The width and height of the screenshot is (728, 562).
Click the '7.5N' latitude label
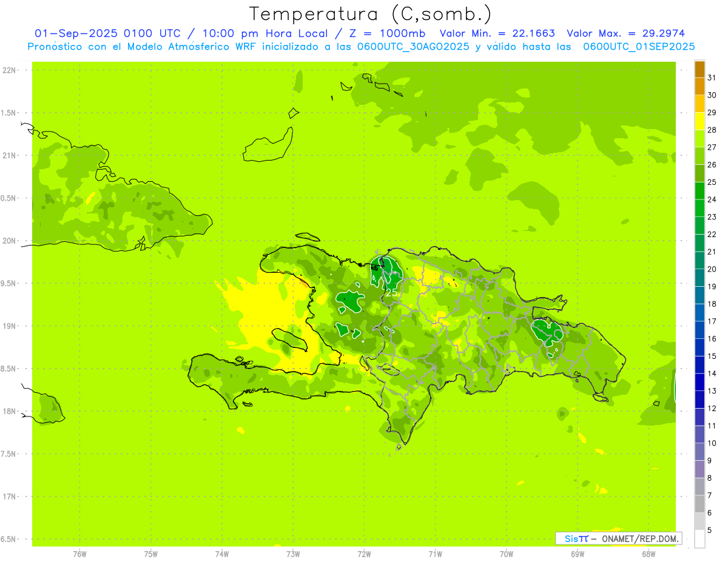pos(9,454)
